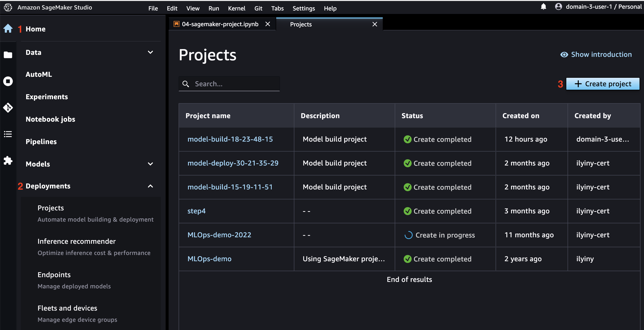
Task: Collapse the Deployments section chevron
Action: coord(150,186)
